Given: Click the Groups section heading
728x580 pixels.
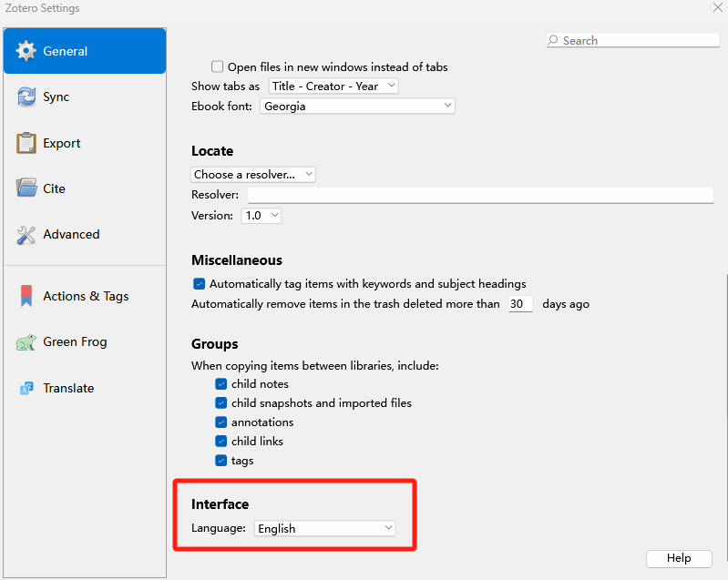Looking at the screenshot, I should [214, 344].
